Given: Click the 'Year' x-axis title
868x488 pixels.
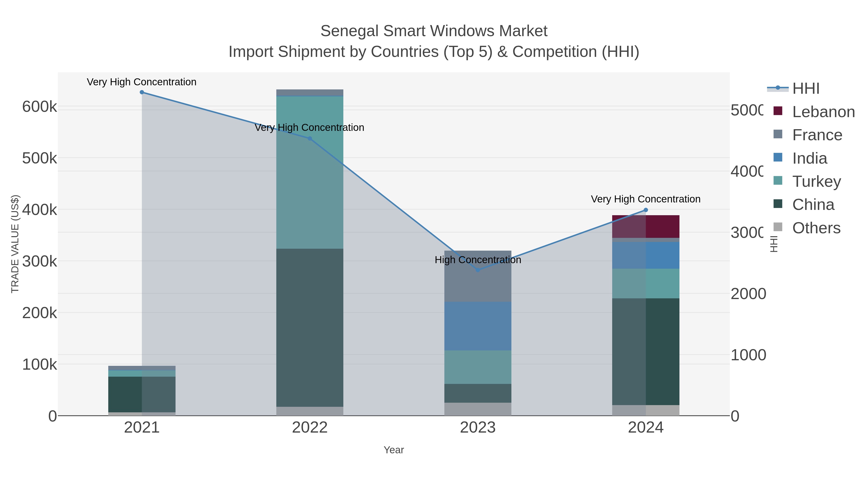Looking at the screenshot, I should [394, 450].
